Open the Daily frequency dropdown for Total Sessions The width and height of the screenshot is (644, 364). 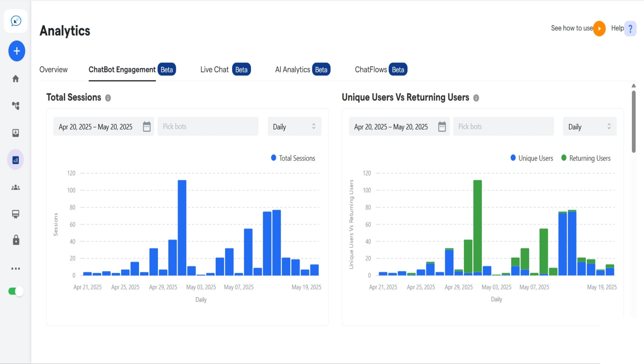click(x=294, y=126)
